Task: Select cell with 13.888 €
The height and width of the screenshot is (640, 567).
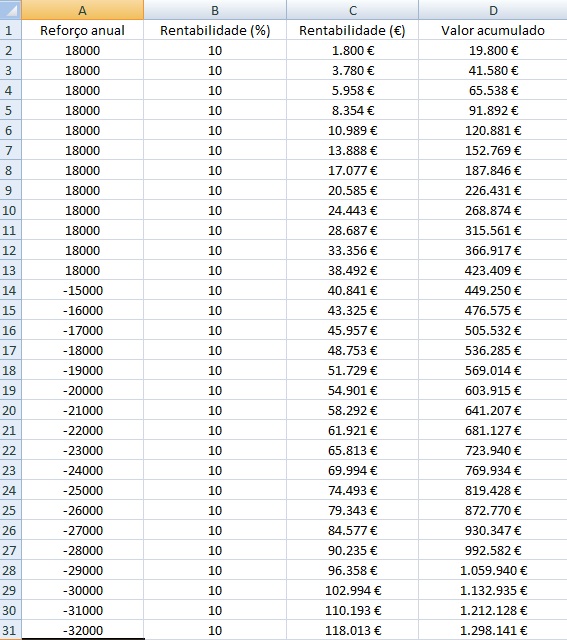Action: tap(352, 150)
